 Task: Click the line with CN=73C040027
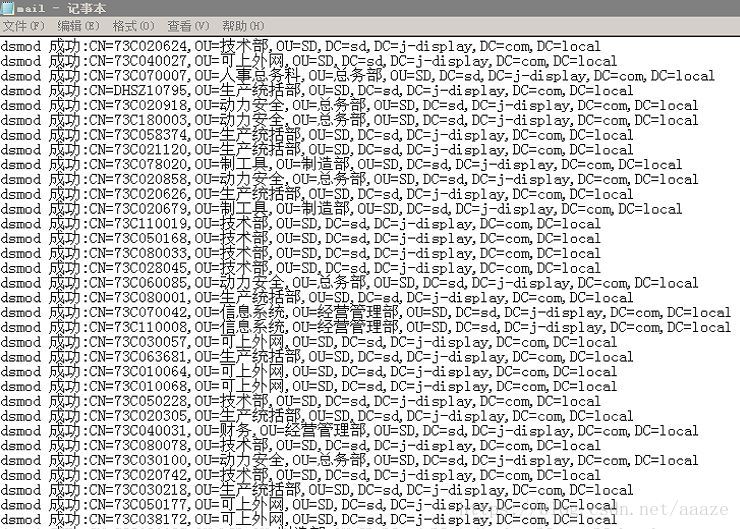[309, 61]
